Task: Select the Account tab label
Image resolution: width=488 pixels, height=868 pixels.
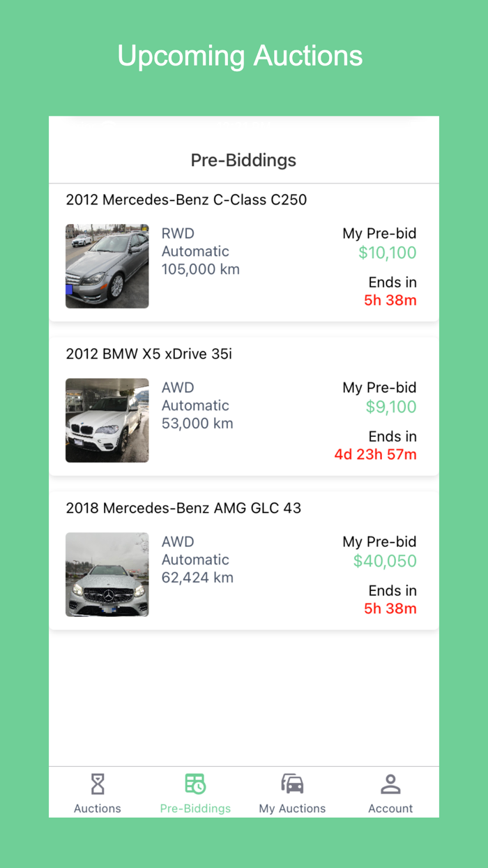Action: 390,808
